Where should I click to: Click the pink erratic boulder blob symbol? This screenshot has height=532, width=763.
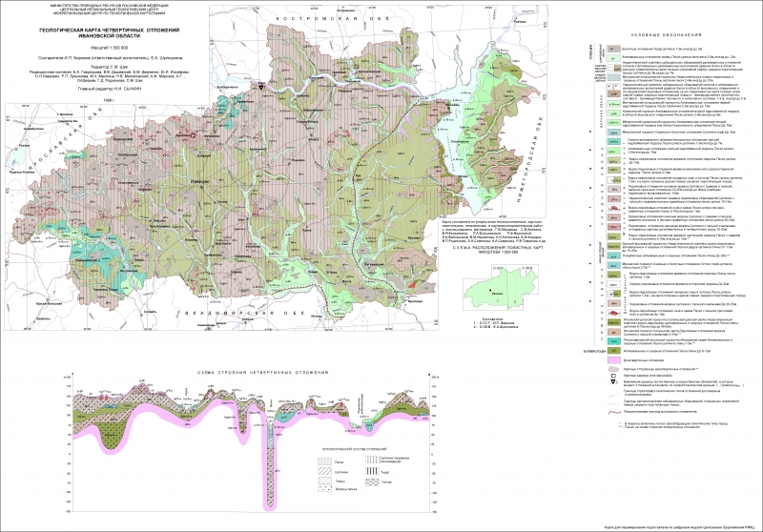(613, 369)
